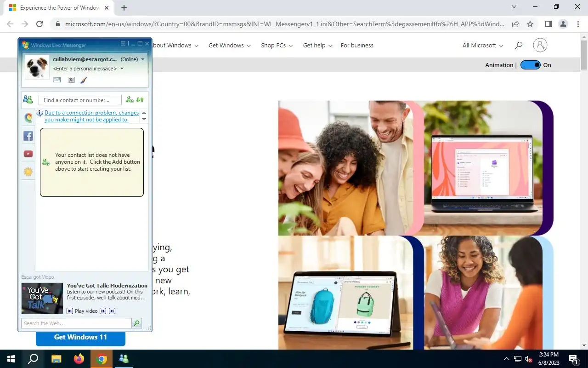Click the sign-in account icon on Microsoft page
This screenshot has width=588, height=368.
(540, 45)
